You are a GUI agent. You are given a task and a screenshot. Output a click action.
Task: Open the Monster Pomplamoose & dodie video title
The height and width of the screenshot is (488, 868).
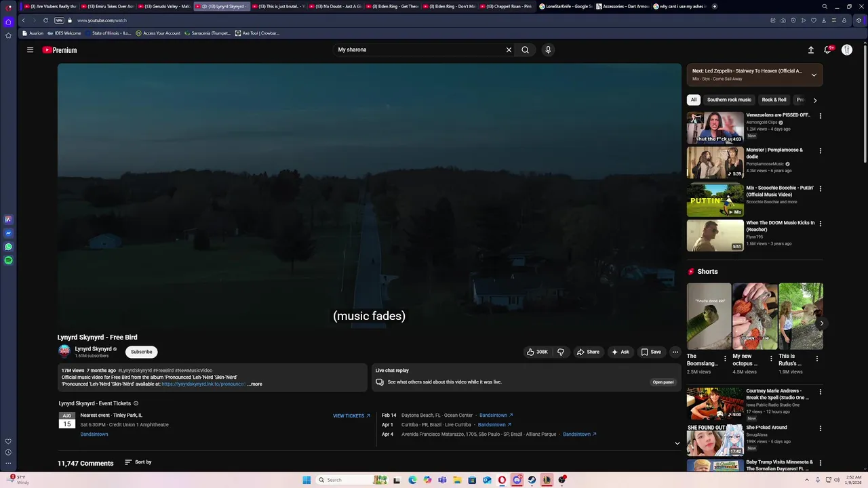[774, 153]
